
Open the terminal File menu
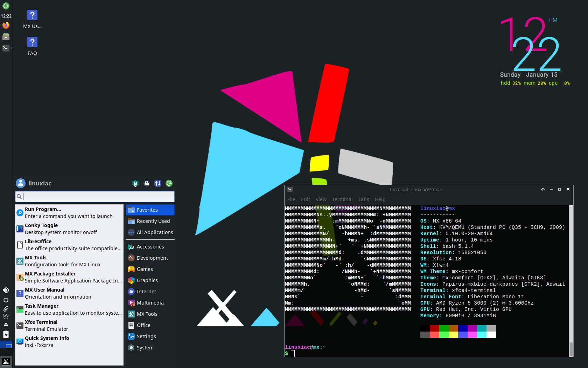[291, 199]
